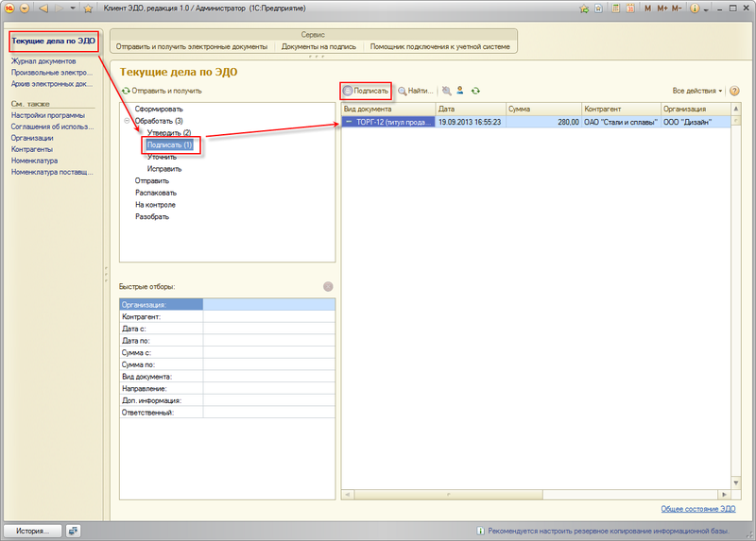Go forward with the right navigation arrow

pos(59,8)
